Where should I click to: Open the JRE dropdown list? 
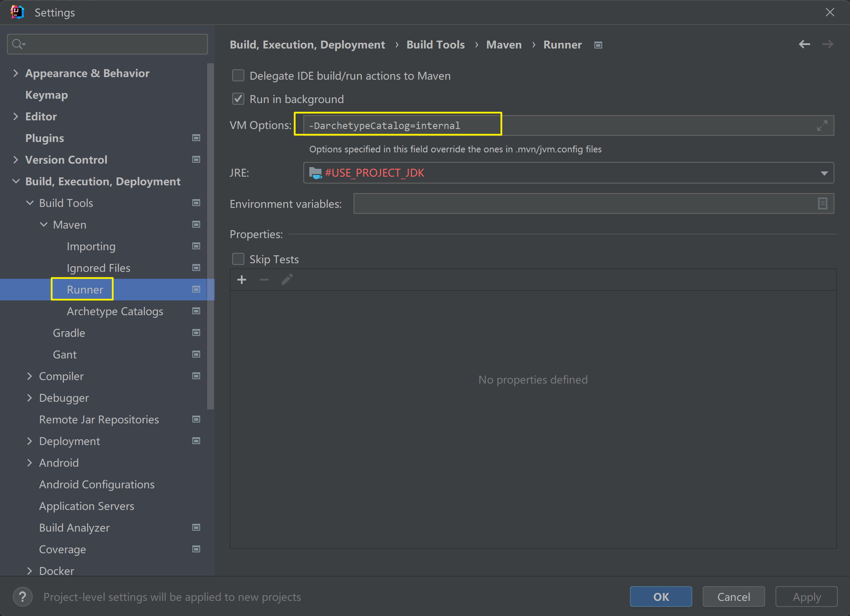click(x=824, y=173)
